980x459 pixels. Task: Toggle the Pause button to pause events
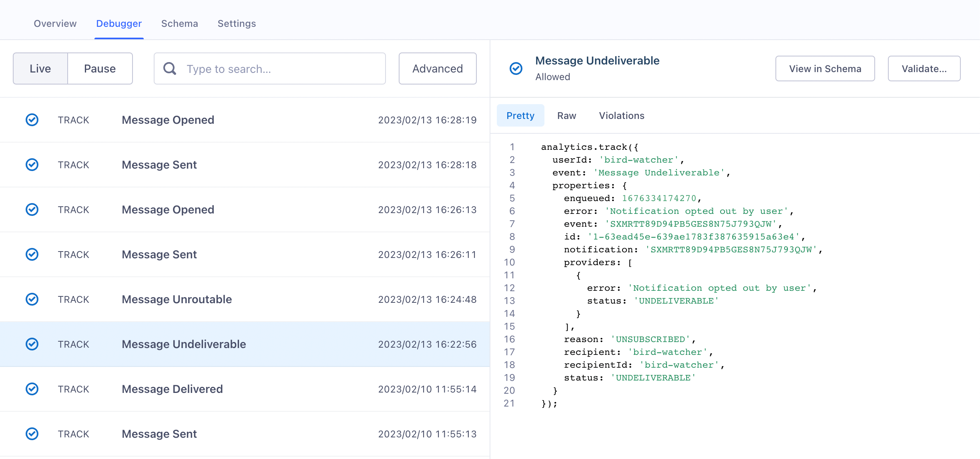pyautogui.click(x=100, y=68)
